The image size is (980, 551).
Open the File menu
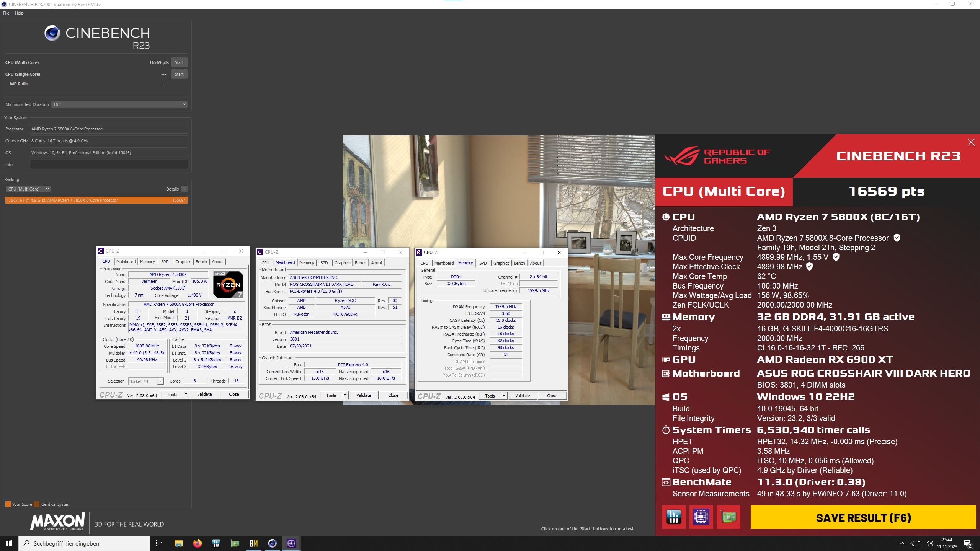click(x=6, y=13)
